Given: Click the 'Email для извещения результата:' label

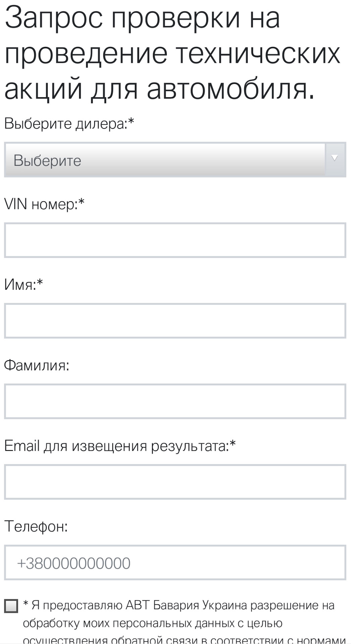Looking at the screenshot, I should [116, 446].
